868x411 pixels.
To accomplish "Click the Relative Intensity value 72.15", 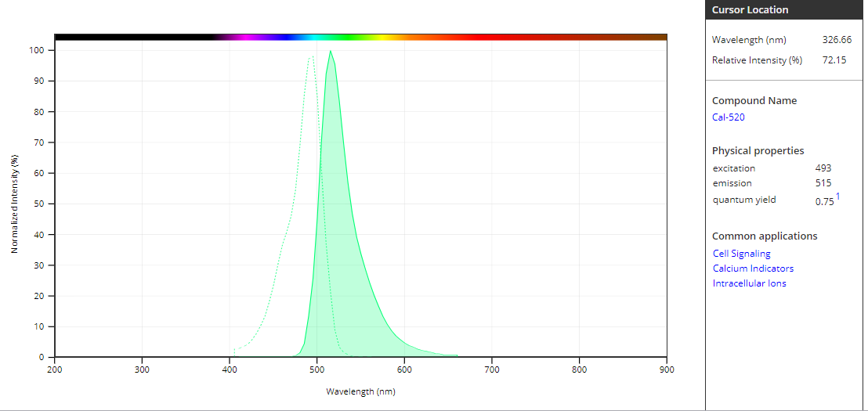I will [834, 60].
